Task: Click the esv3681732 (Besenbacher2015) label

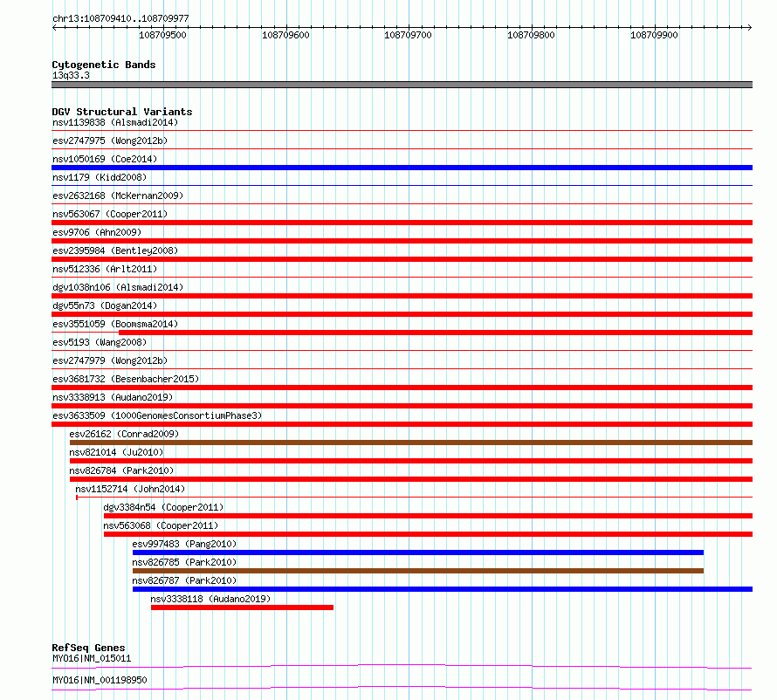Action: (126, 379)
